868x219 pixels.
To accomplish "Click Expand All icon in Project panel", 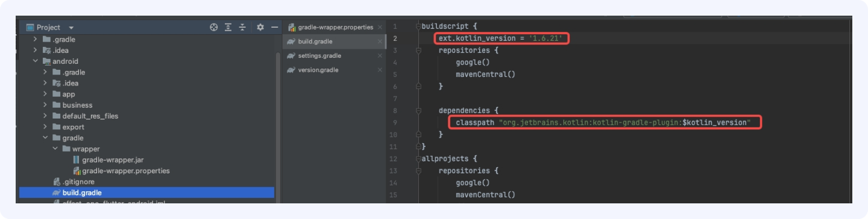I will tap(228, 27).
